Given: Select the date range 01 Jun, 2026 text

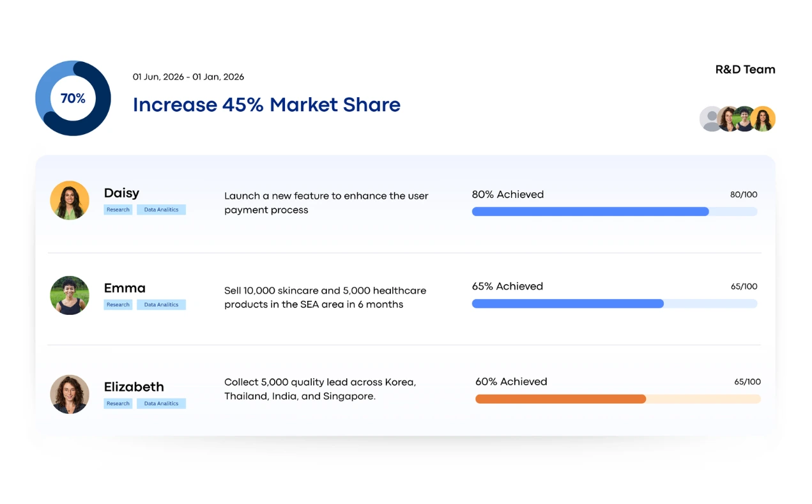Looking at the screenshot, I should [188, 77].
